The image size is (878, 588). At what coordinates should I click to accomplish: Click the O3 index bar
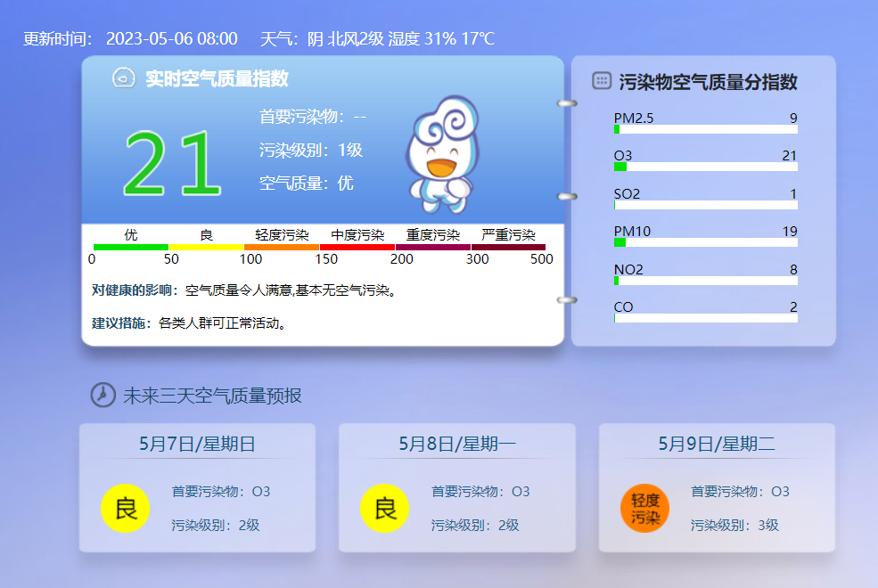tap(705, 167)
